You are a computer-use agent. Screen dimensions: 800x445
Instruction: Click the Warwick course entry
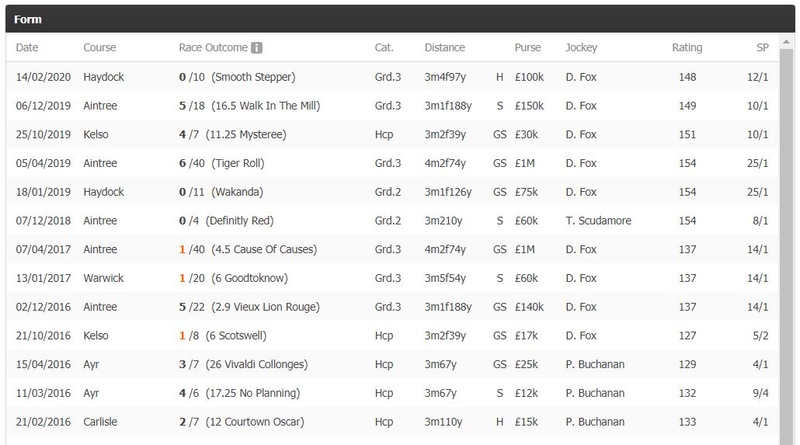point(103,278)
